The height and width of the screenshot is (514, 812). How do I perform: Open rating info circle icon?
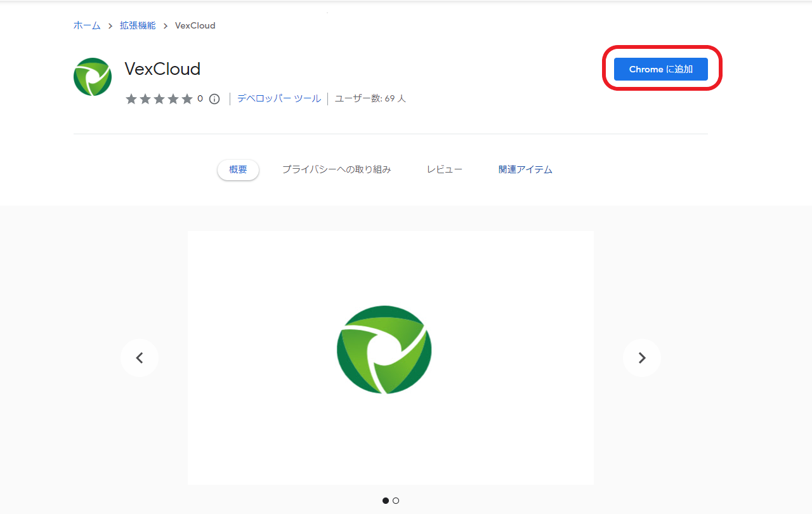click(214, 99)
